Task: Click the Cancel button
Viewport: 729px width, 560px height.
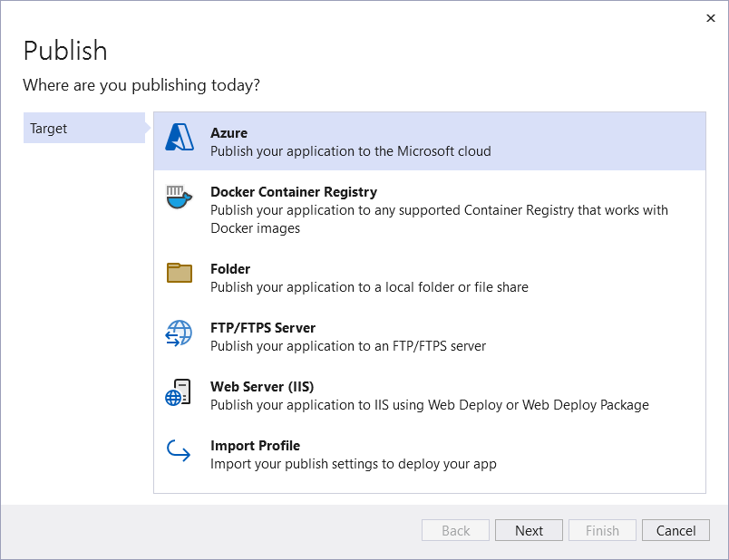Action: point(676,530)
